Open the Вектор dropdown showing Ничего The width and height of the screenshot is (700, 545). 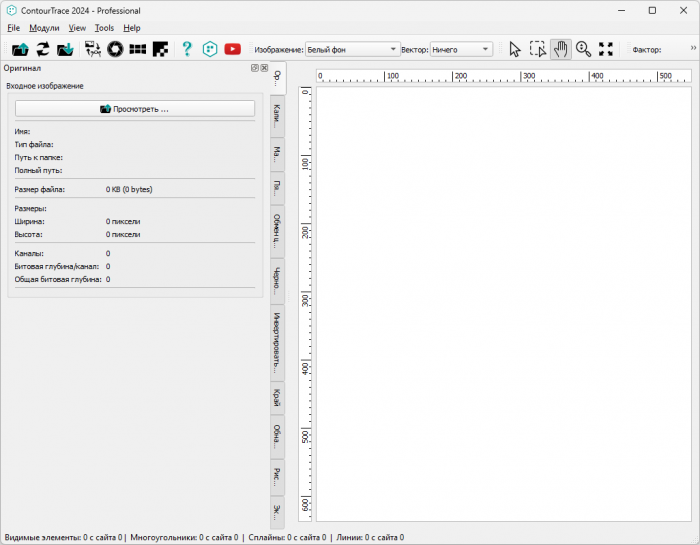pyautogui.click(x=461, y=49)
